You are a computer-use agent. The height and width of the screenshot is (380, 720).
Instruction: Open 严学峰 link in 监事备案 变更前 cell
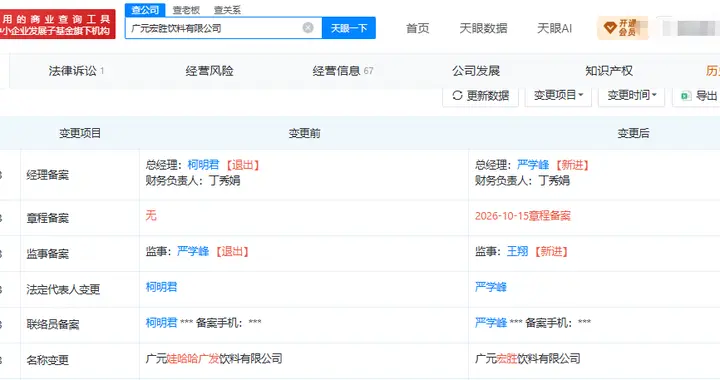click(x=193, y=251)
